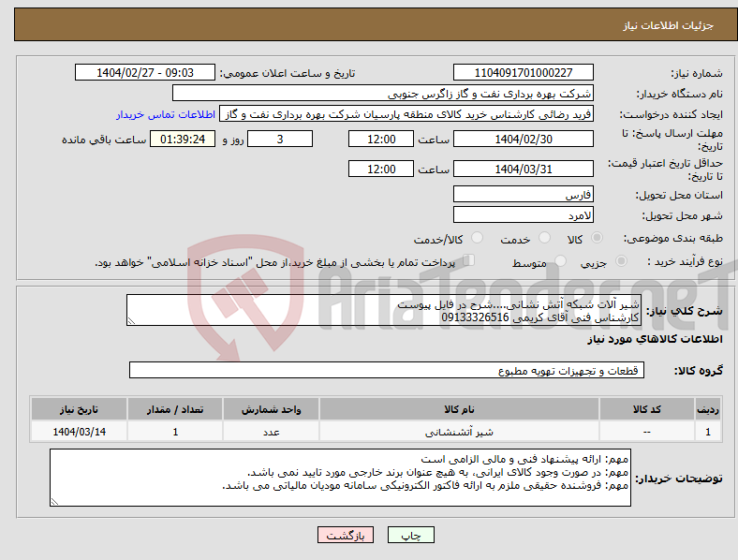Click the remaining days field showing 3
This screenshot has width=738, height=560.
point(280,139)
